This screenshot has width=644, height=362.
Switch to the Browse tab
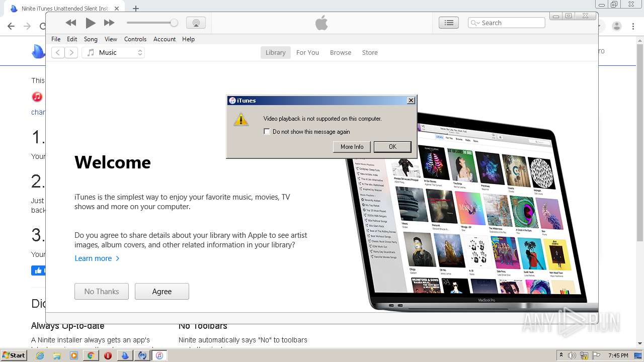tap(341, 52)
